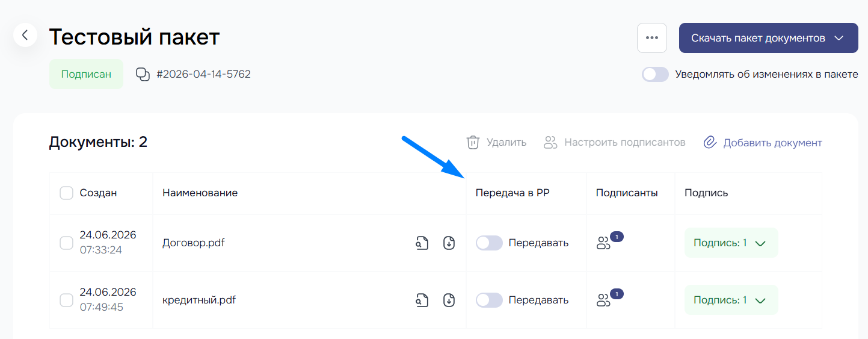Preview the кредитный.pdf document icon
The image size is (868, 339).
pos(422,300)
